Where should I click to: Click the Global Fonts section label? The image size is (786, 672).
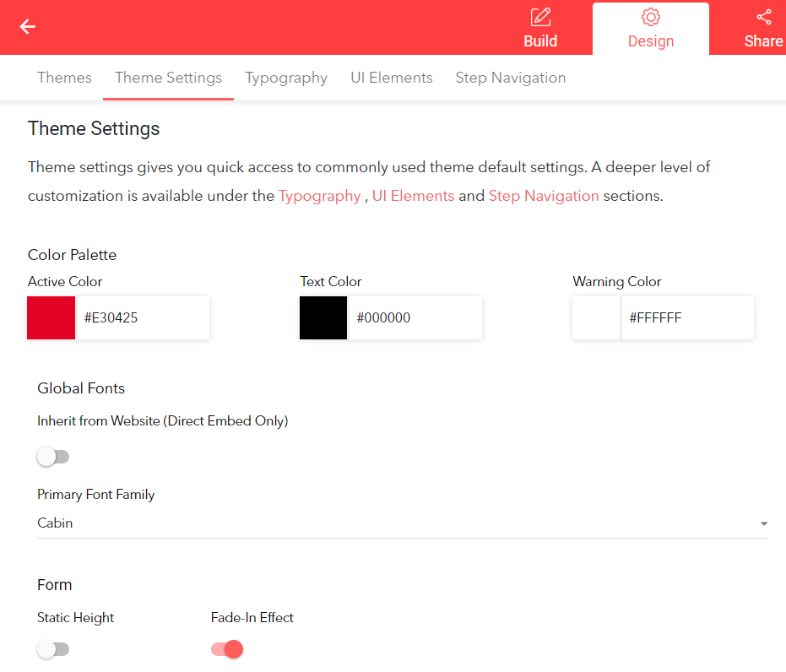tap(81, 388)
